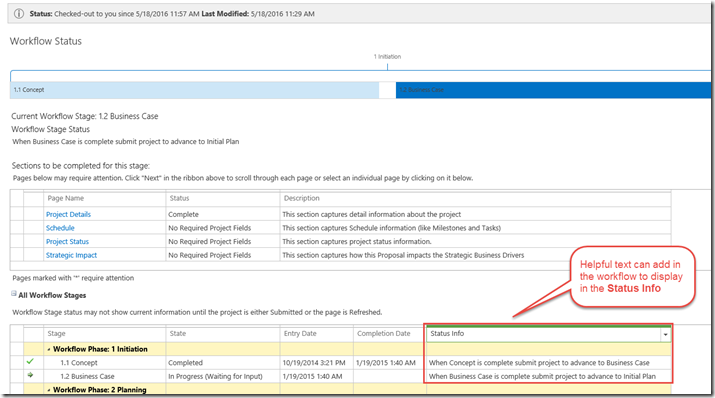The height and width of the screenshot is (398, 715).
Task: Click the info icon in status bar
Action: pyautogui.click(x=19, y=14)
